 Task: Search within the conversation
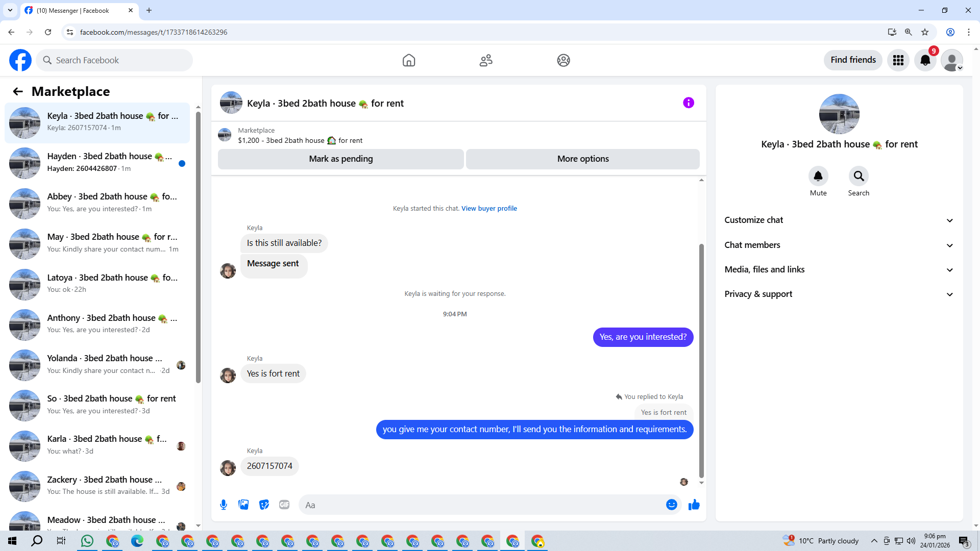859,177
